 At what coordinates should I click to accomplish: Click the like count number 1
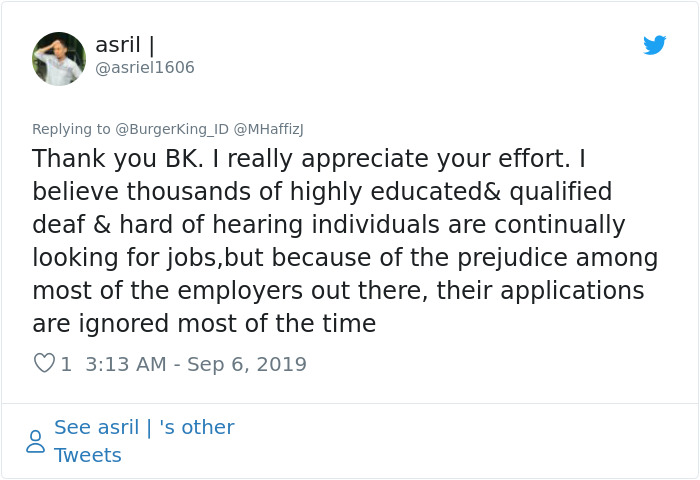[66, 364]
